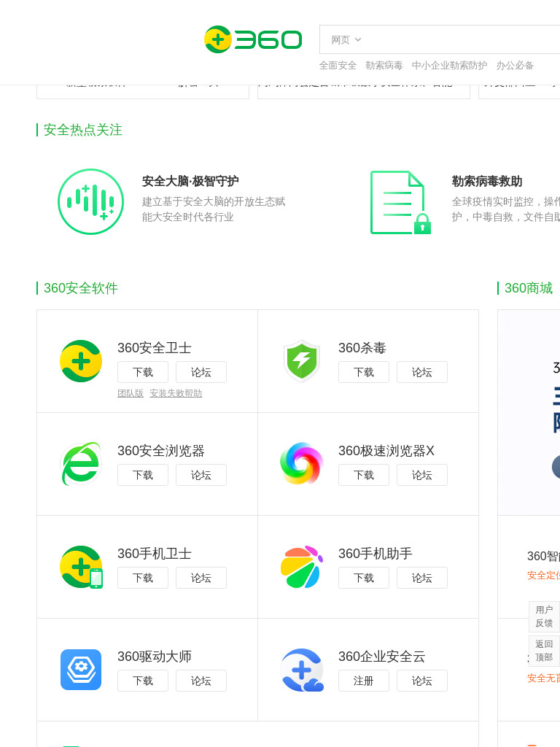Screen dimensions: 560x747
Task: Click the 360安全浏览器 icon
Action: [x=81, y=463]
